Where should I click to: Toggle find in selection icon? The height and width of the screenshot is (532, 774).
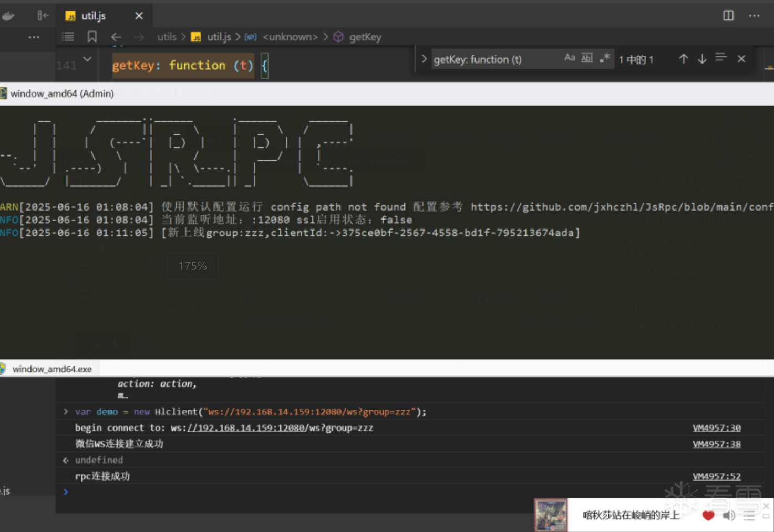point(721,58)
